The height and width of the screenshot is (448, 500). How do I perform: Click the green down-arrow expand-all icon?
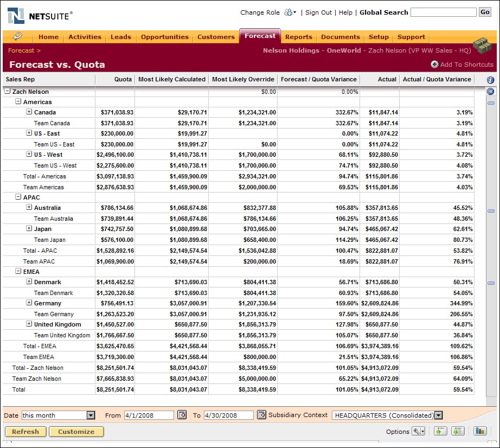[458, 431]
